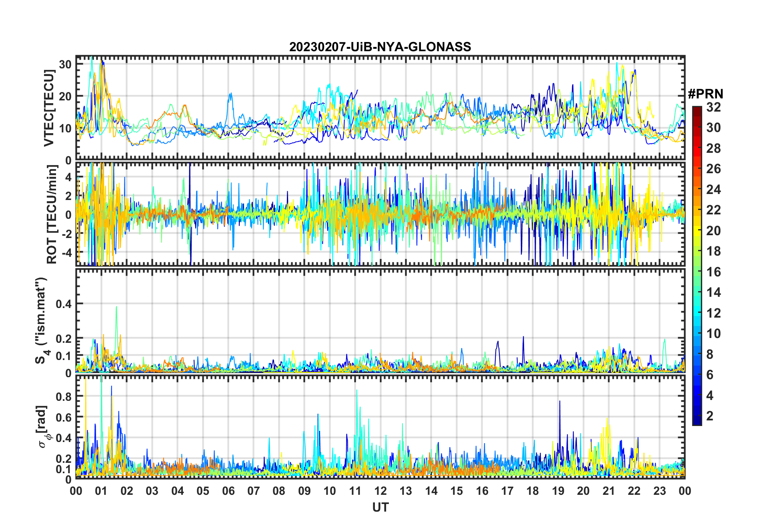Viewport: 761px width, 532px height.
Task: Pick the "8" label on PRN colorbar
Action: point(710,354)
